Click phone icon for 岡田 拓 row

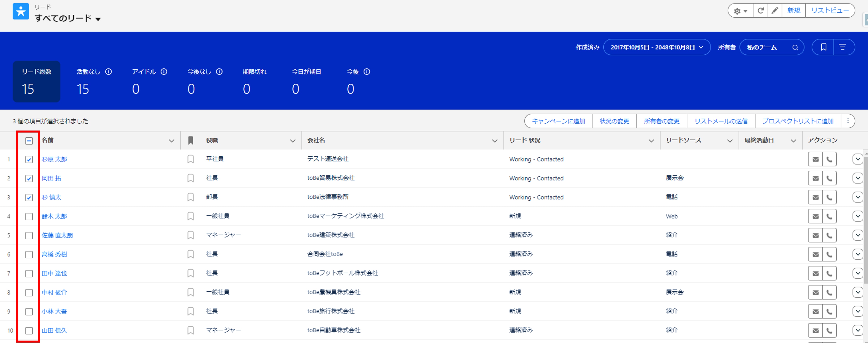coord(829,178)
